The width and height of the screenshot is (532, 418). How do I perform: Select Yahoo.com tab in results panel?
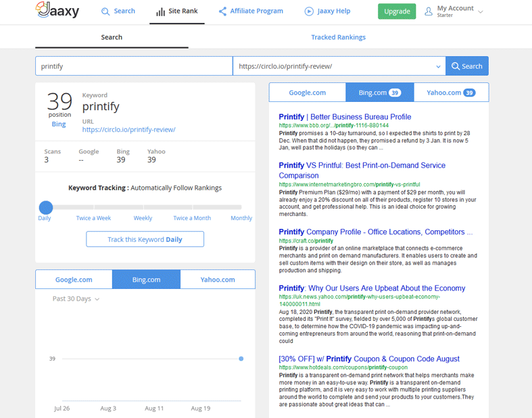[451, 93]
